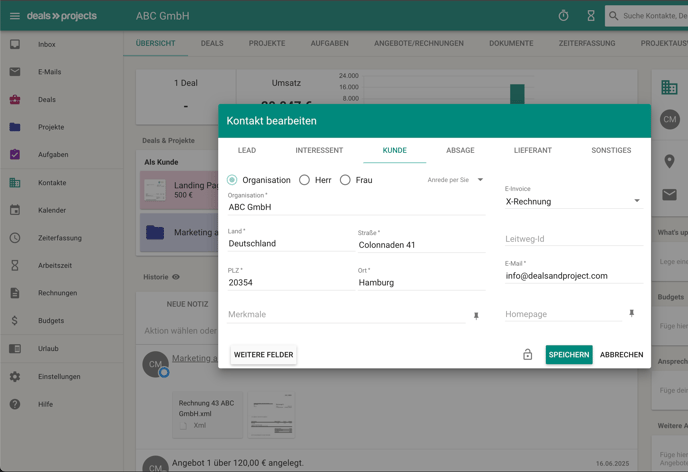Click the lock icon beside Speichern
Image resolution: width=688 pixels, height=472 pixels.
527,354
